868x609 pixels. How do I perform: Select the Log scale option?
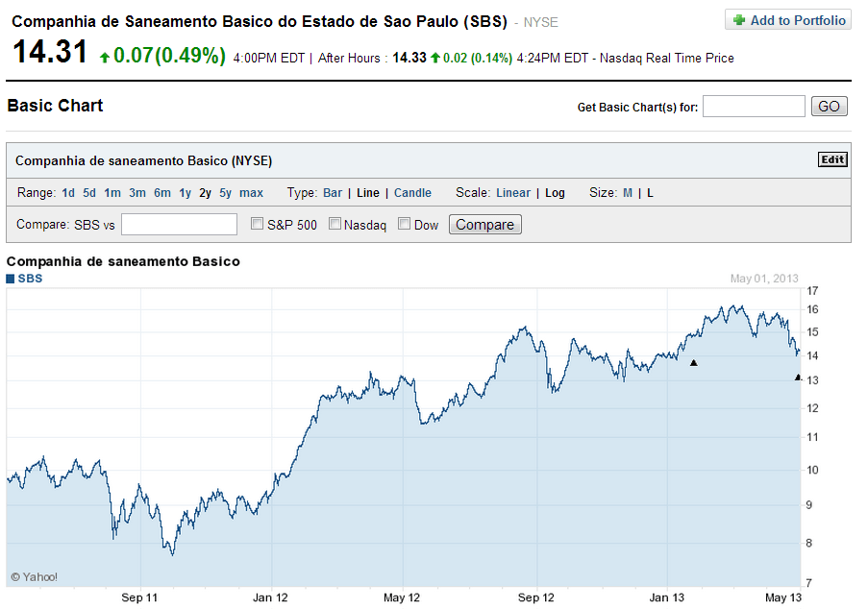[x=555, y=193]
